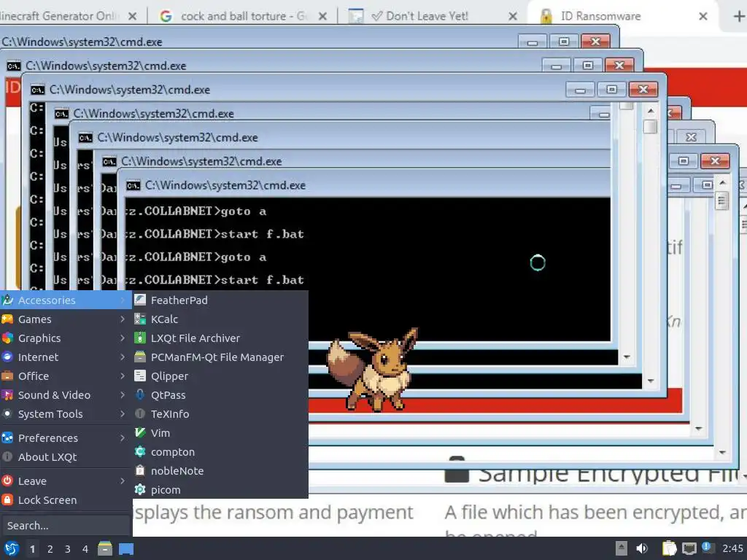Switch to Minecraft Generator Online tab

(58, 16)
